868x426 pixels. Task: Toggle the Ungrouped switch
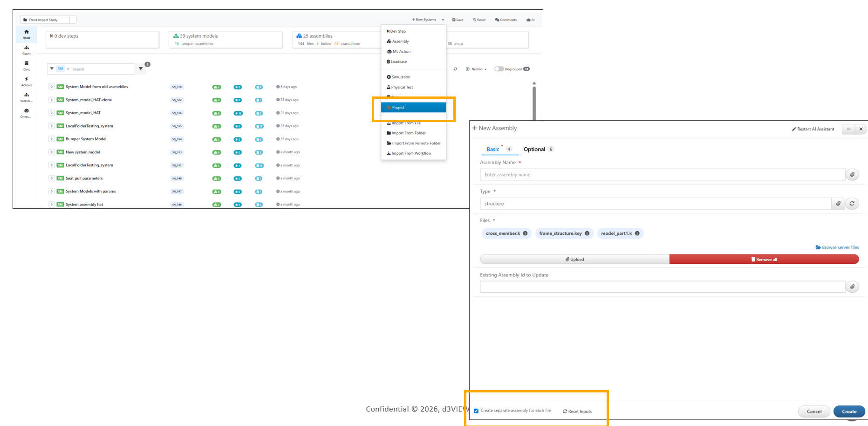click(499, 69)
